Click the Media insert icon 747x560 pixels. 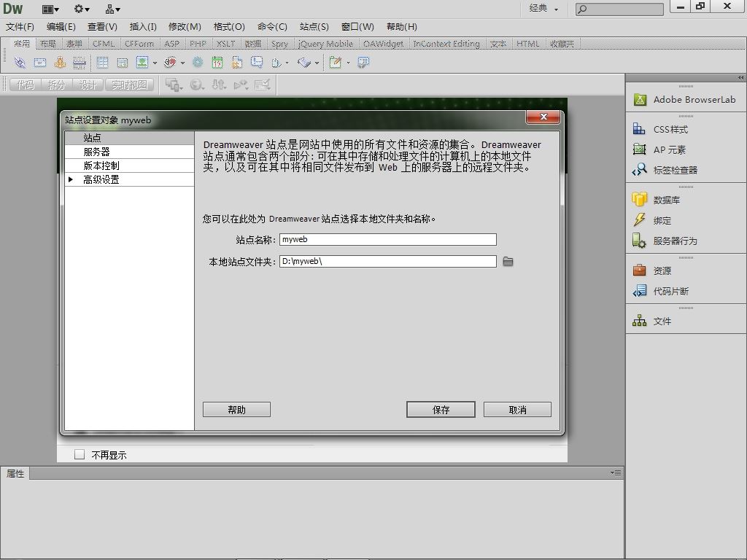(x=169, y=63)
